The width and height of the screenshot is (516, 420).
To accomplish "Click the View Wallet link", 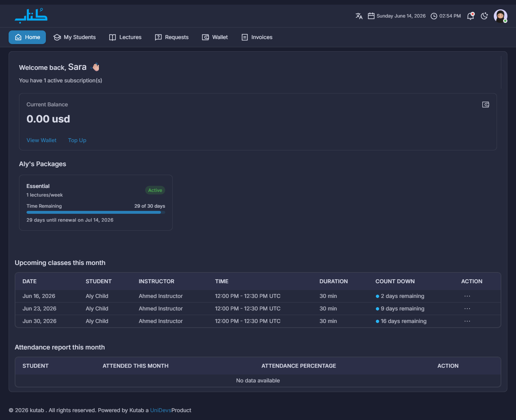I will pyautogui.click(x=42, y=140).
